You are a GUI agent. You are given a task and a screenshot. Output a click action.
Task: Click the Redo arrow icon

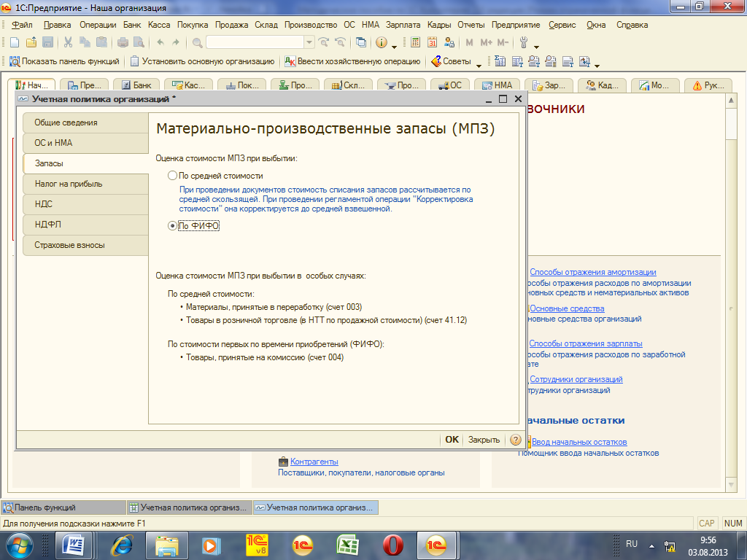coord(176,42)
